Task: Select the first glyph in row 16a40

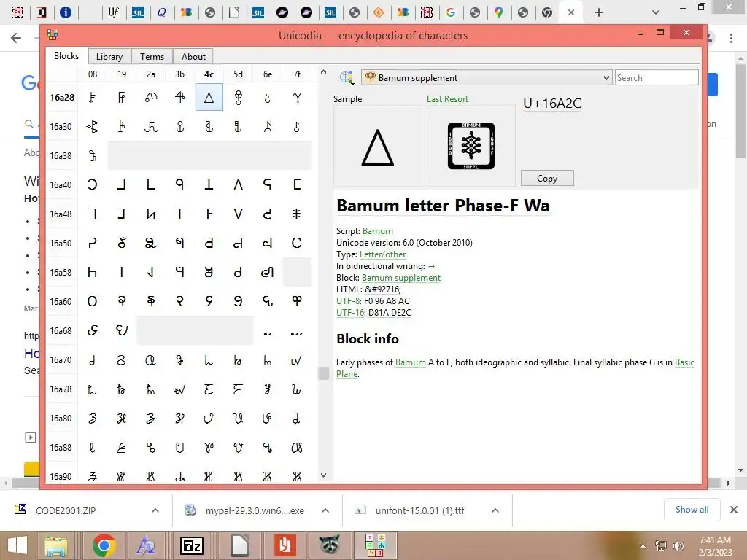Action: (93, 184)
